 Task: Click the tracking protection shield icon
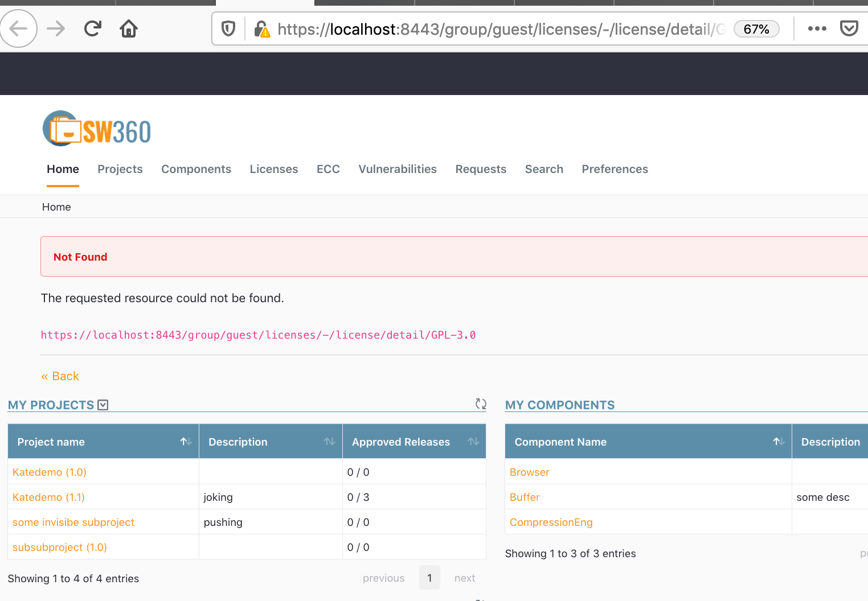pos(228,28)
